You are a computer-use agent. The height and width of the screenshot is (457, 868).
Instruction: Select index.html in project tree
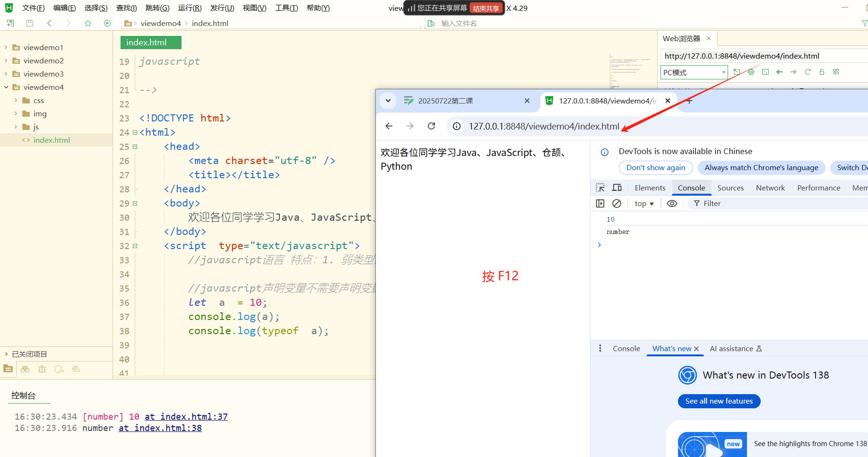coord(52,140)
